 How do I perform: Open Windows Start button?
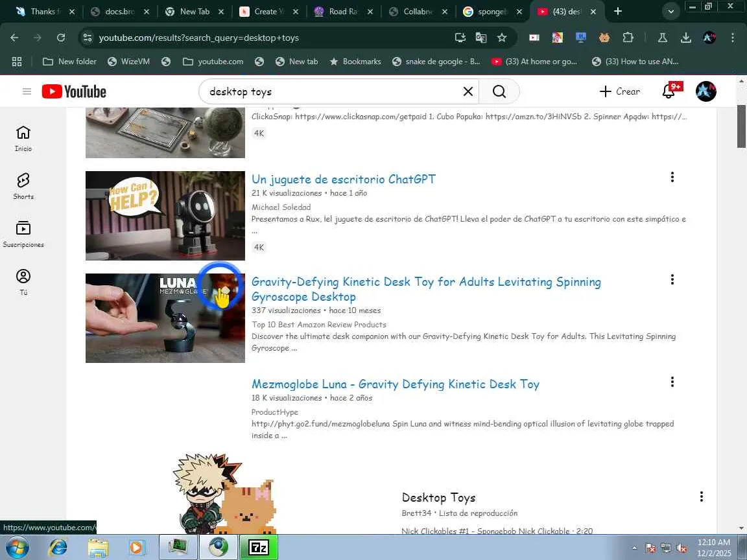pos(17,548)
